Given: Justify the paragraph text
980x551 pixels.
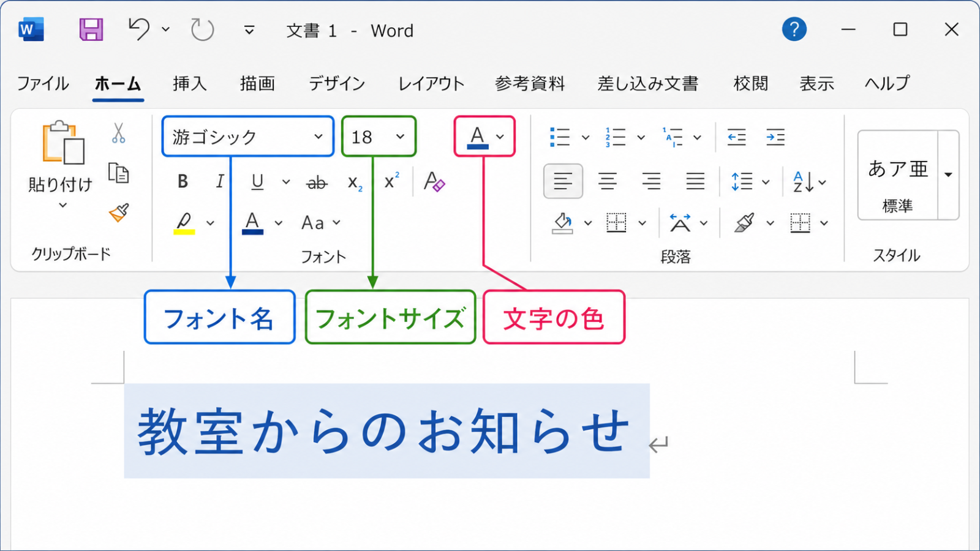Looking at the screenshot, I should point(695,181).
